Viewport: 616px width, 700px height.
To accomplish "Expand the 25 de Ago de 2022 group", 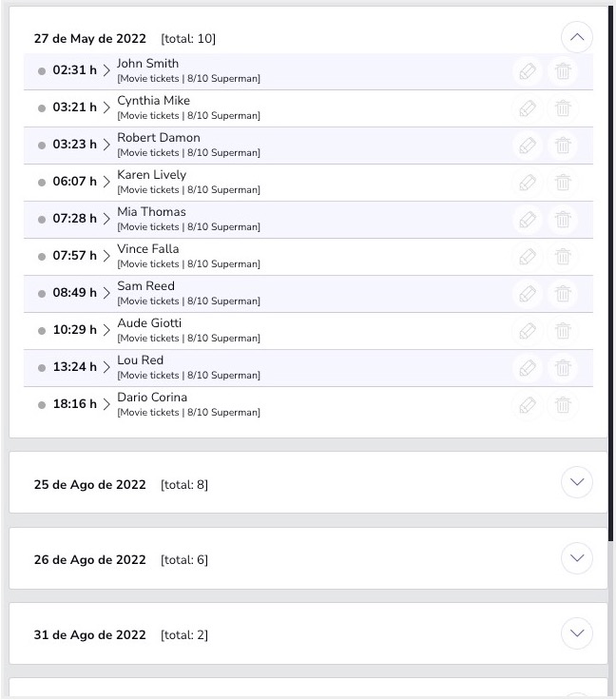I will [577, 482].
